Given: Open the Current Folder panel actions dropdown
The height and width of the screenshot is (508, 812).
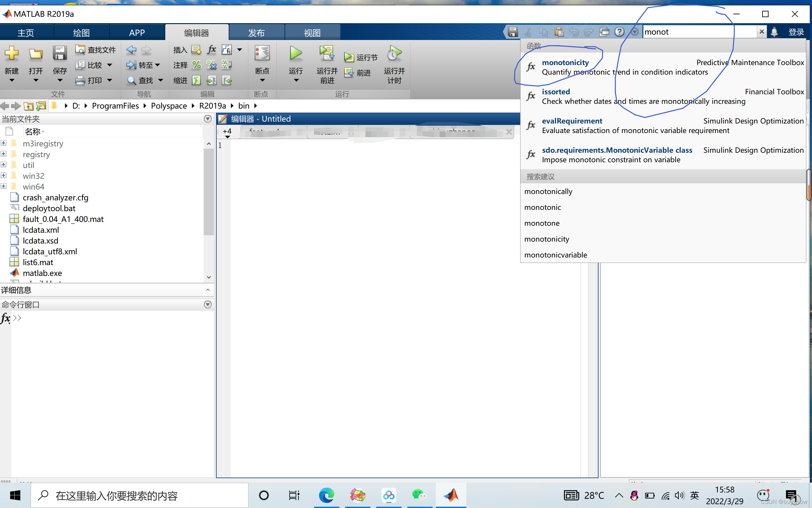Looking at the screenshot, I should [208, 119].
